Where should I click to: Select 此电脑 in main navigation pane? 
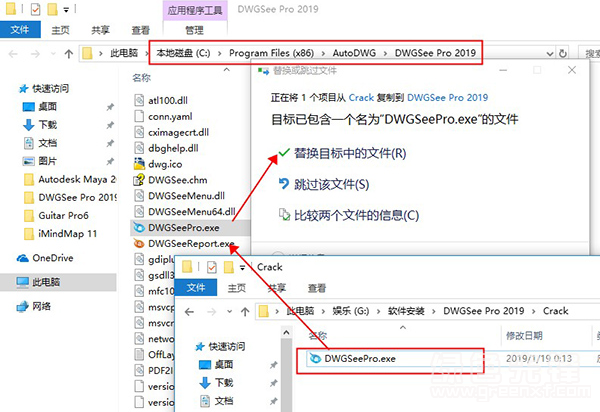coord(58,282)
